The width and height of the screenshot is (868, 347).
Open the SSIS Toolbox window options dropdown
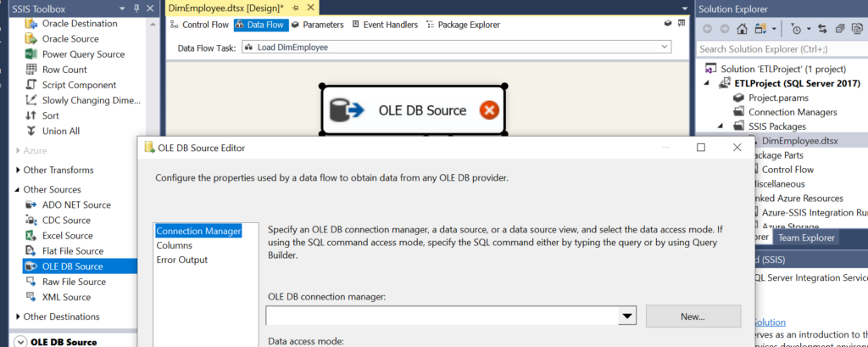(x=122, y=8)
